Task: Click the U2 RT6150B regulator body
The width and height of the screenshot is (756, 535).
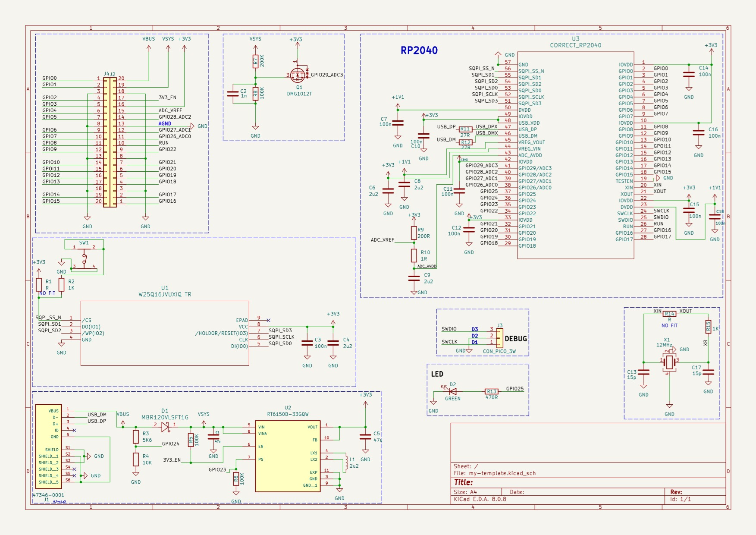Action: (x=288, y=456)
